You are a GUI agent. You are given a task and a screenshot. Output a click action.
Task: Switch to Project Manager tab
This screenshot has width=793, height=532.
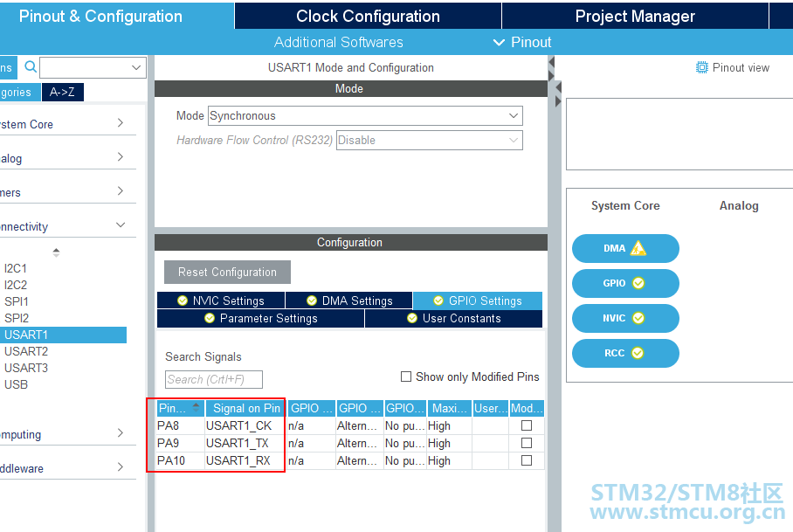pyautogui.click(x=635, y=17)
